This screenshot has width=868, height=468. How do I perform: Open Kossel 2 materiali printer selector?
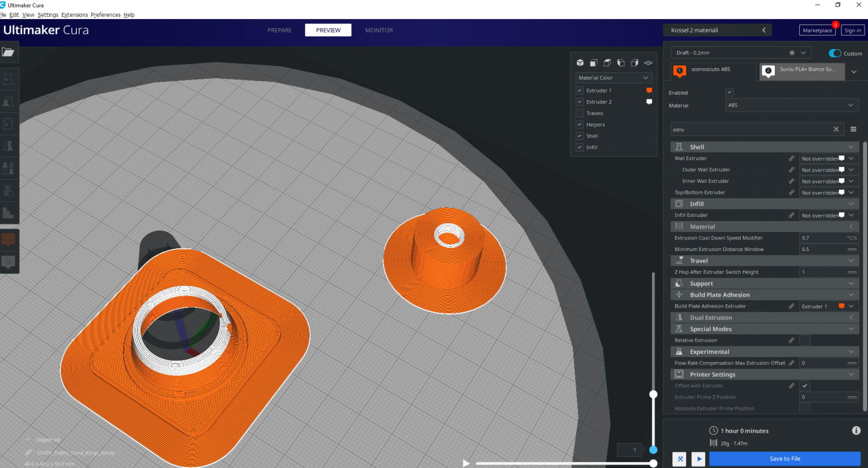click(x=718, y=30)
